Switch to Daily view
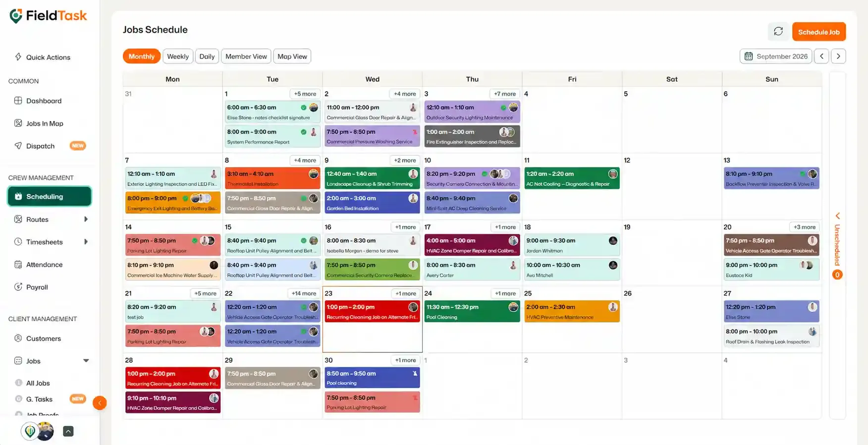The width and height of the screenshot is (868, 445). (207, 56)
